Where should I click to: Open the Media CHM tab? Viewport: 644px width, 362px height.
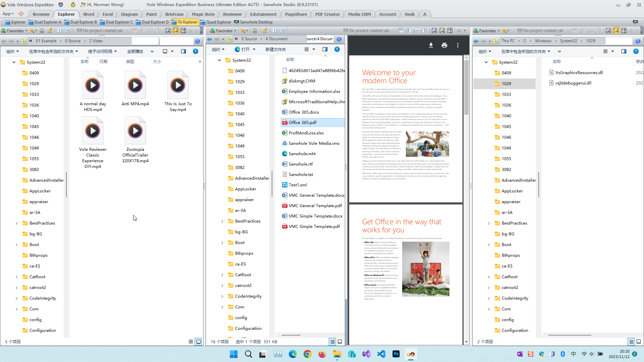pyautogui.click(x=359, y=14)
